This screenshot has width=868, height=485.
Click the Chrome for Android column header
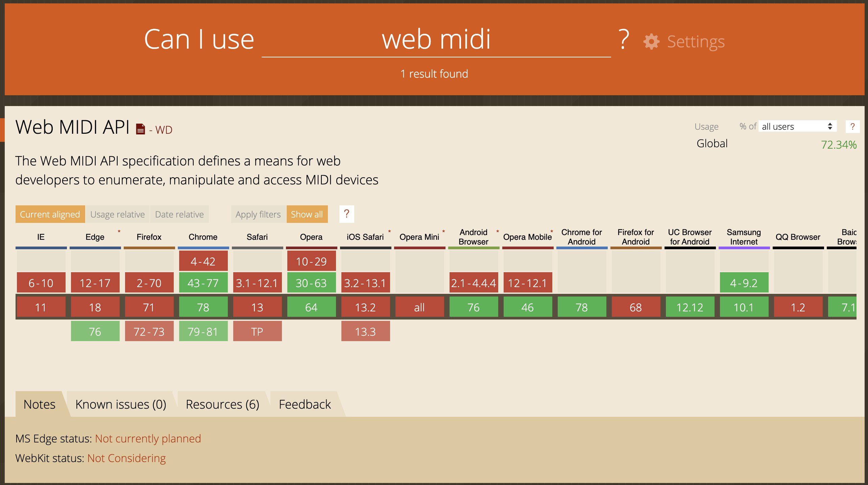582,237
